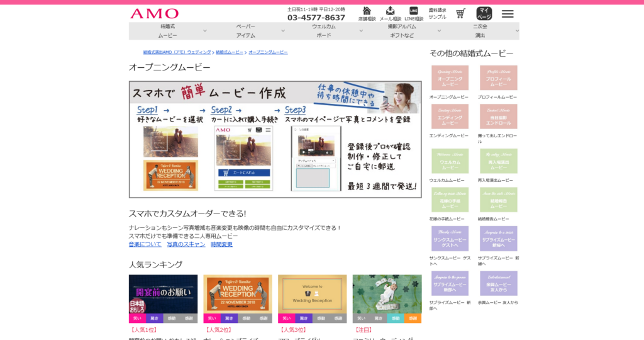Click the 音楽について link
Viewport: 644px width, 340px height.
(x=145, y=244)
